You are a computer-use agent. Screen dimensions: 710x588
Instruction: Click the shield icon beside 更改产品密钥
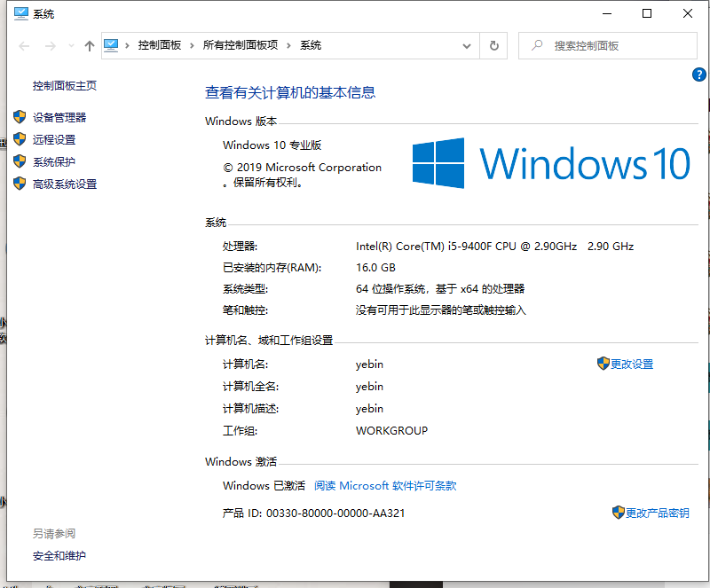(x=619, y=513)
